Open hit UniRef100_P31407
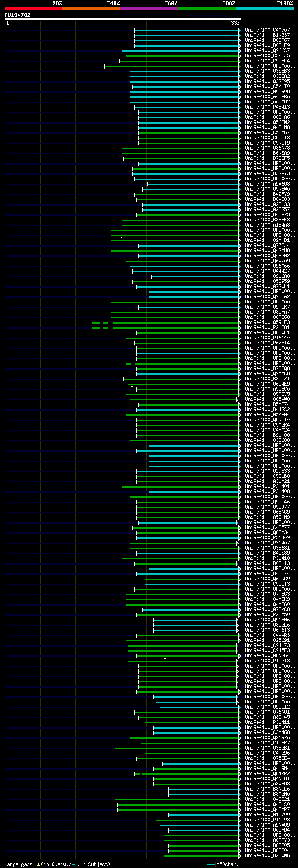 point(267,543)
